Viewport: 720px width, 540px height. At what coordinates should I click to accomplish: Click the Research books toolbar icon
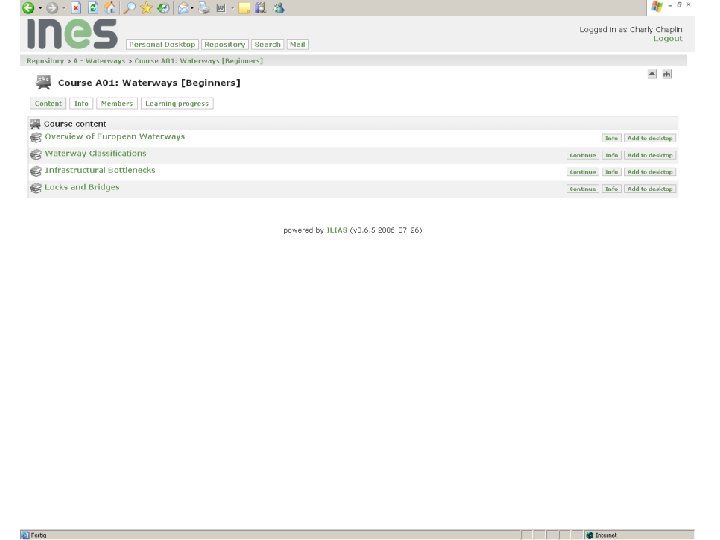pyautogui.click(x=261, y=8)
